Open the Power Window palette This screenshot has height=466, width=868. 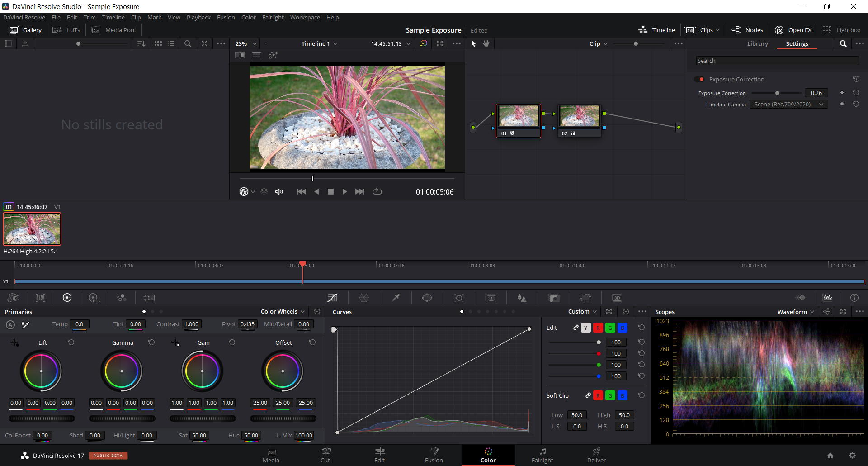(x=427, y=298)
